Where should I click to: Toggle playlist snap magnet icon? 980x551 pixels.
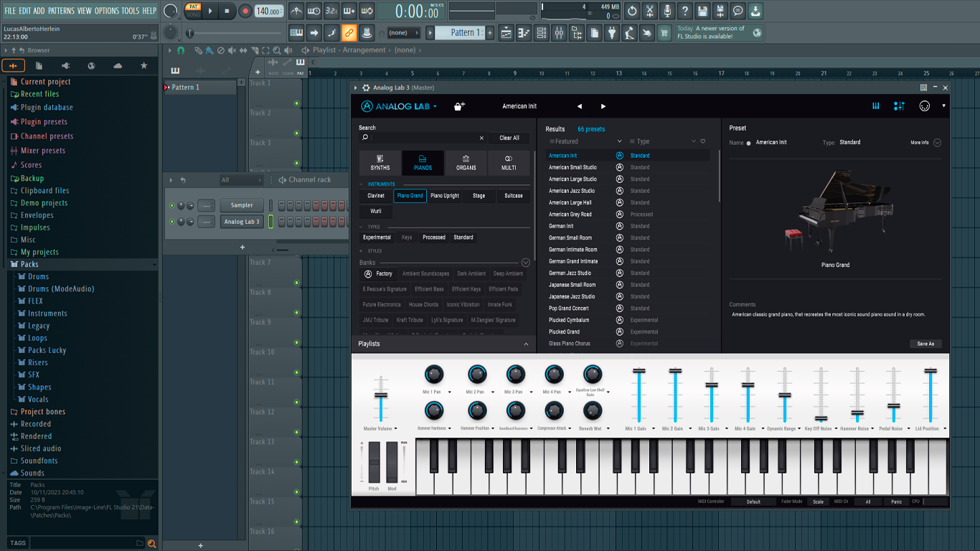point(181,50)
